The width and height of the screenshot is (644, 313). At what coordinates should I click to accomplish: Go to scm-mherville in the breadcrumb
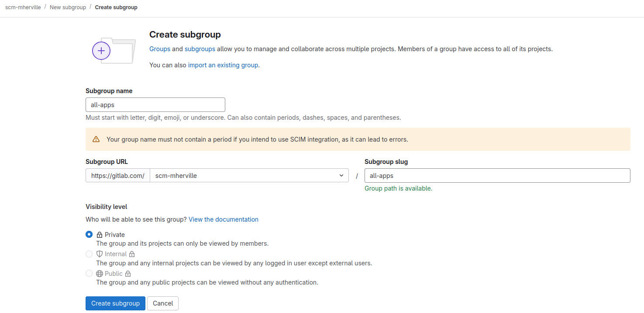click(x=23, y=7)
